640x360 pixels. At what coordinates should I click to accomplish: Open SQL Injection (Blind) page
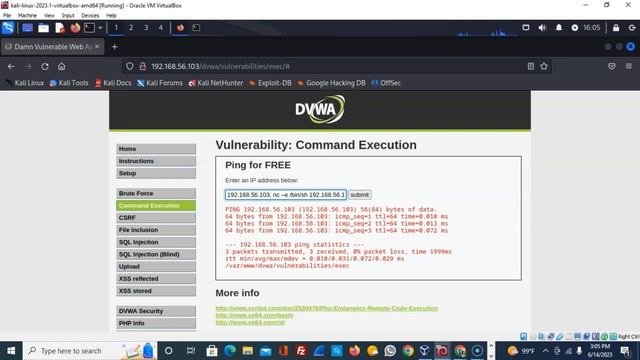coord(156,254)
